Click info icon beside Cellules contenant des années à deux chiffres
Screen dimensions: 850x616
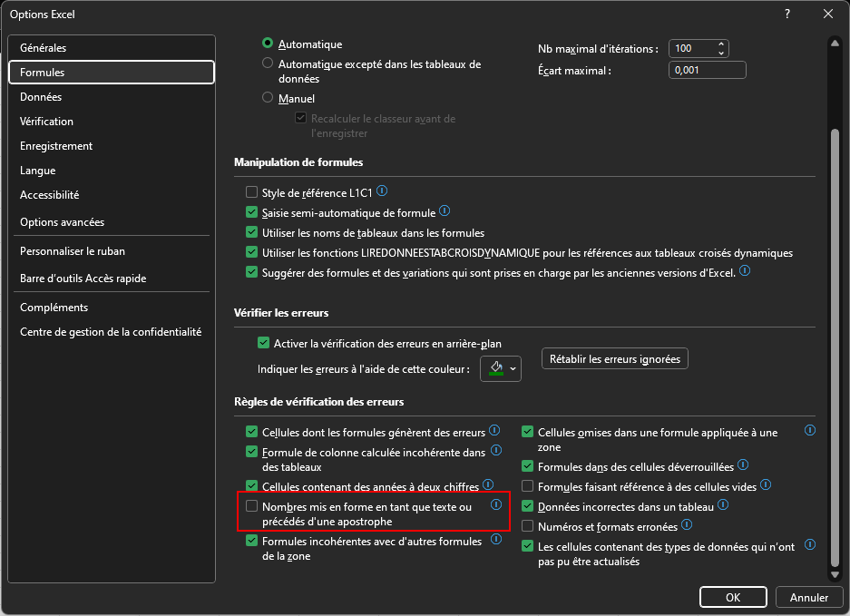488,485
